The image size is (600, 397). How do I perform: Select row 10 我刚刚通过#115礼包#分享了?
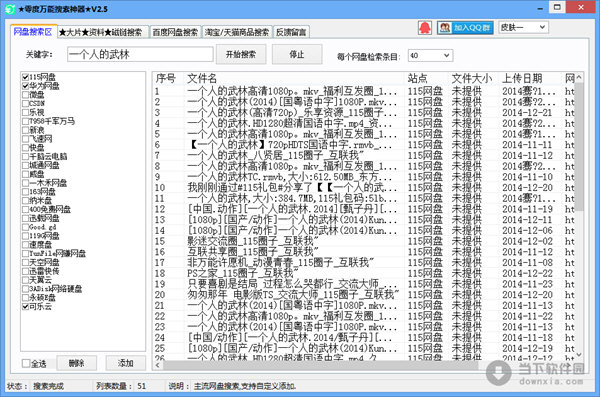(364, 188)
